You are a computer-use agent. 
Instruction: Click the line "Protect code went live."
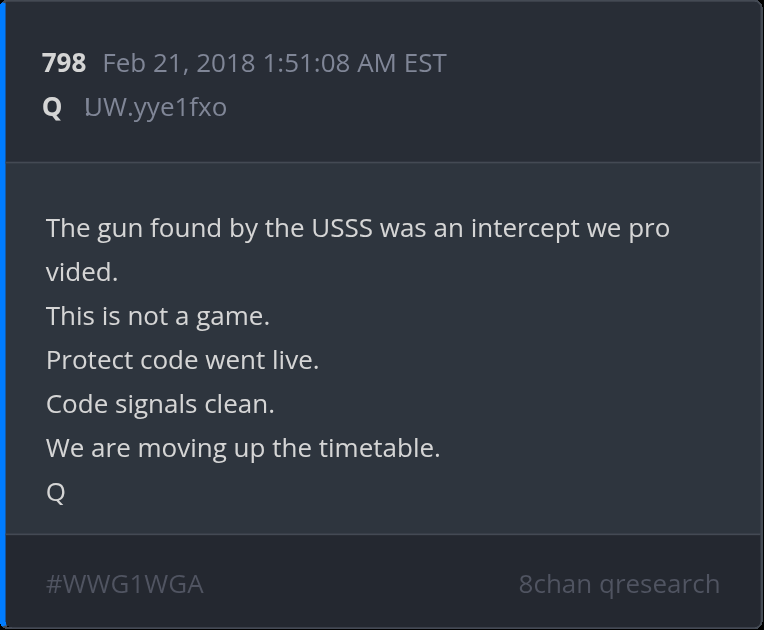click(182, 360)
